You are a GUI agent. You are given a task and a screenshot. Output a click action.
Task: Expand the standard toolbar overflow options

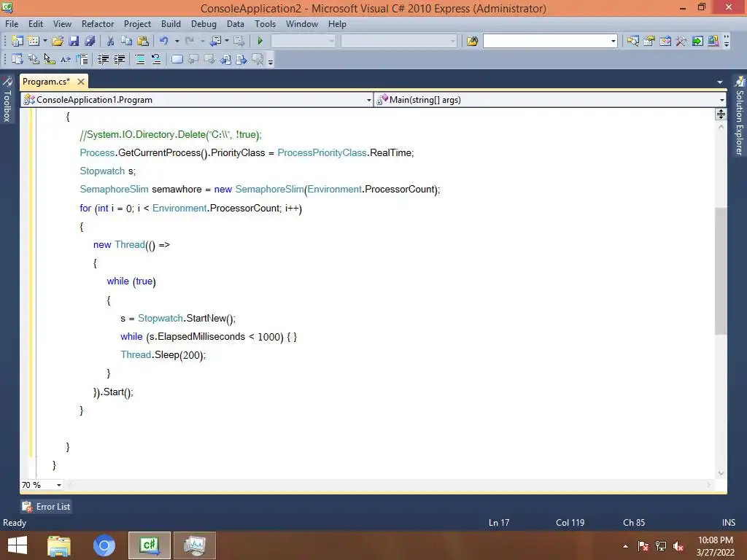pyautogui.click(x=727, y=42)
